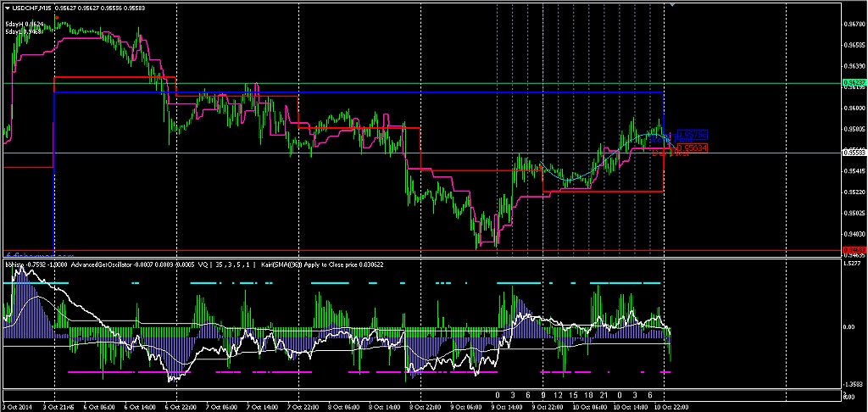Click the current price 0.95583 axis tag
This screenshot has width=868, height=412.
point(854,153)
